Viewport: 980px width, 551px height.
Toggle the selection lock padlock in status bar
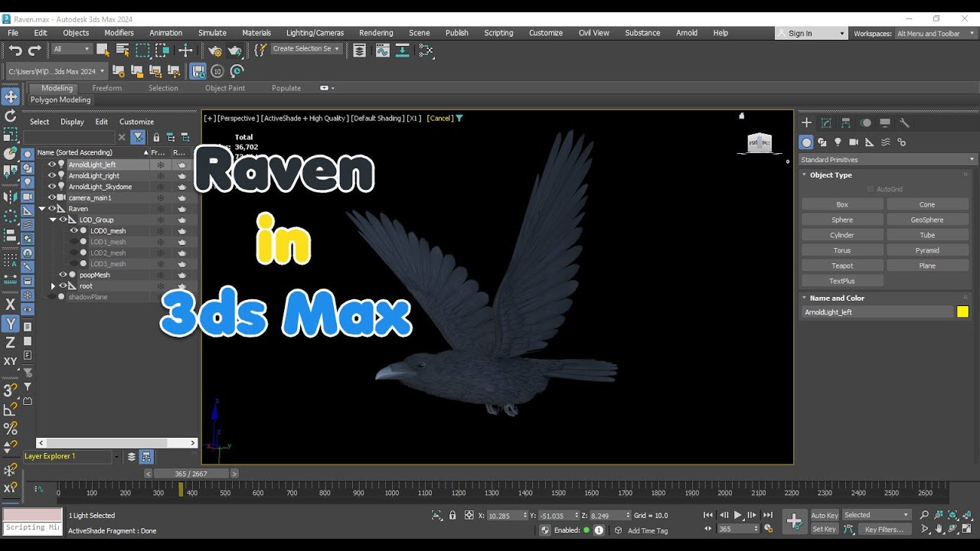click(x=452, y=515)
